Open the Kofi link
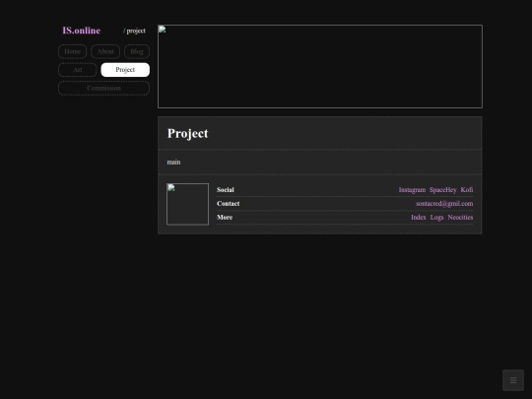The width and height of the screenshot is (532, 399). point(467,190)
